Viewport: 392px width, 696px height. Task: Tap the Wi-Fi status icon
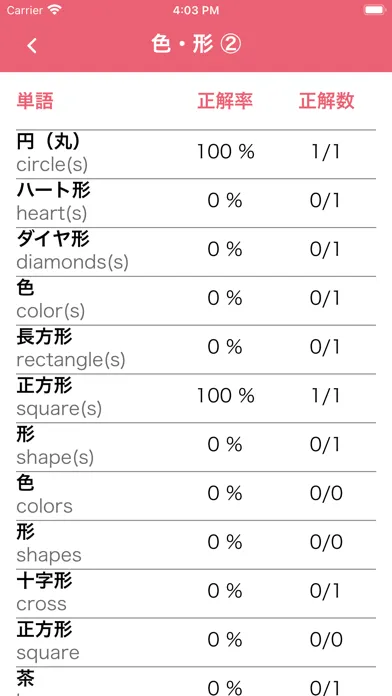(x=55, y=10)
